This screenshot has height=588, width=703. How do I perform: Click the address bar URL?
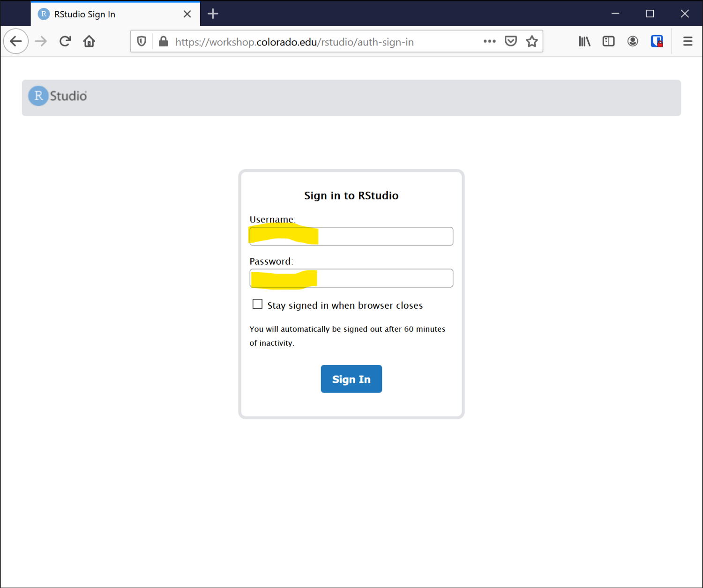[x=294, y=42]
